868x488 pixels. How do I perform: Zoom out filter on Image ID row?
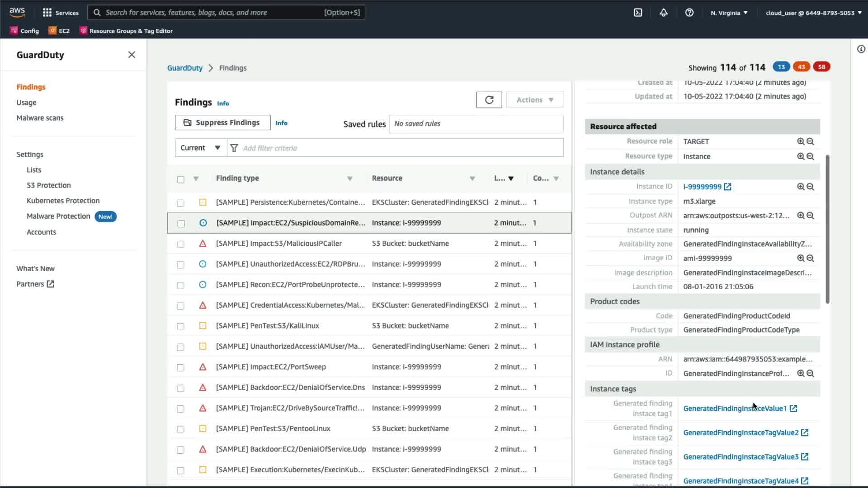click(810, 258)
